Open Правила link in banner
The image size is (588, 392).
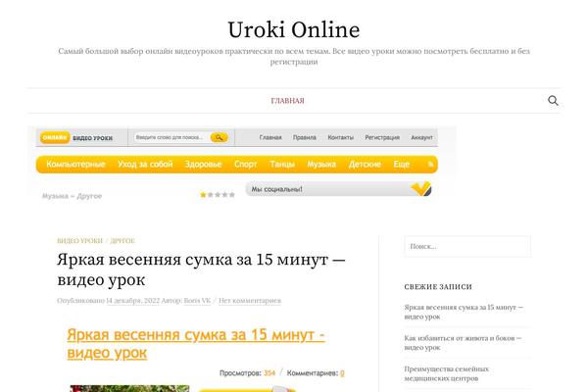(x=305, y=137)
